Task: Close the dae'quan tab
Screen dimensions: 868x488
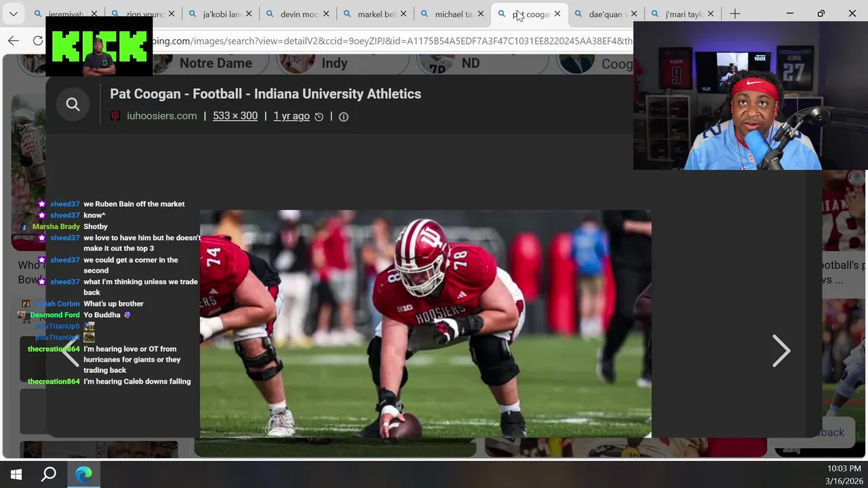Action: point(633,14)
